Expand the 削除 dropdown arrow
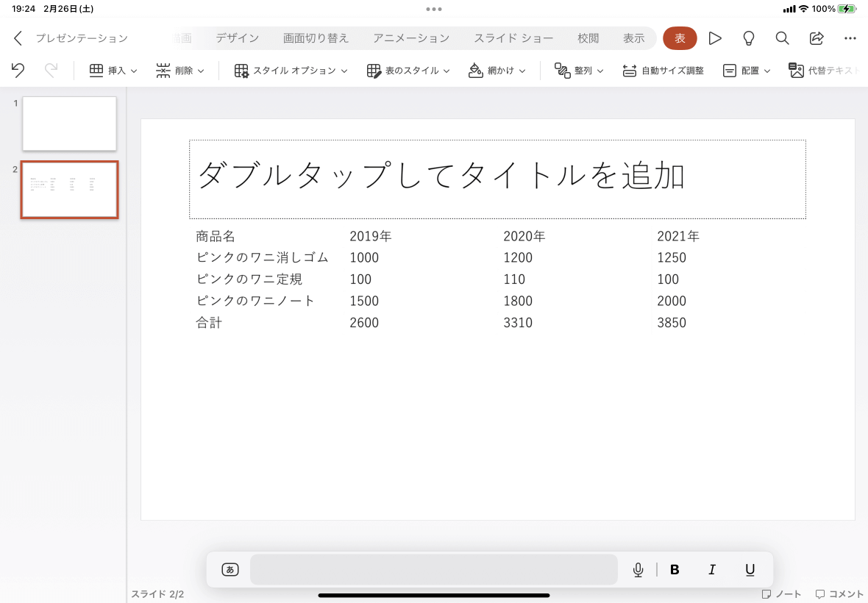Image resolution: width=868 pixels, height=603 pixels. click(201, 71)
